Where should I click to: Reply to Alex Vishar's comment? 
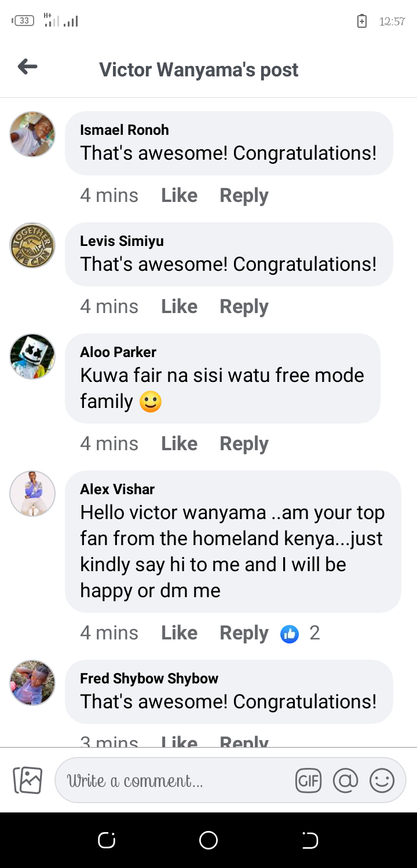[x=244, y=633]
